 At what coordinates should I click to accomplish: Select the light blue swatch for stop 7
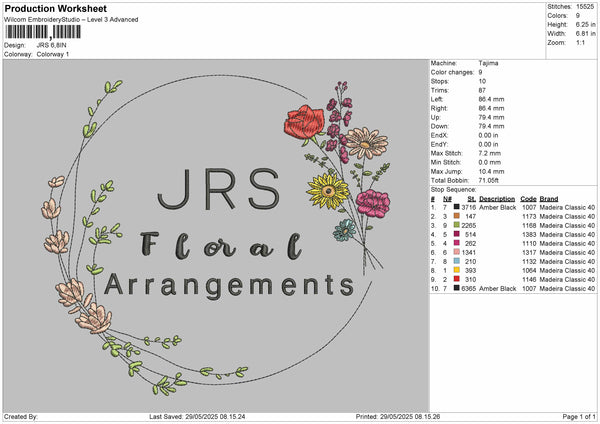[457, 261]
